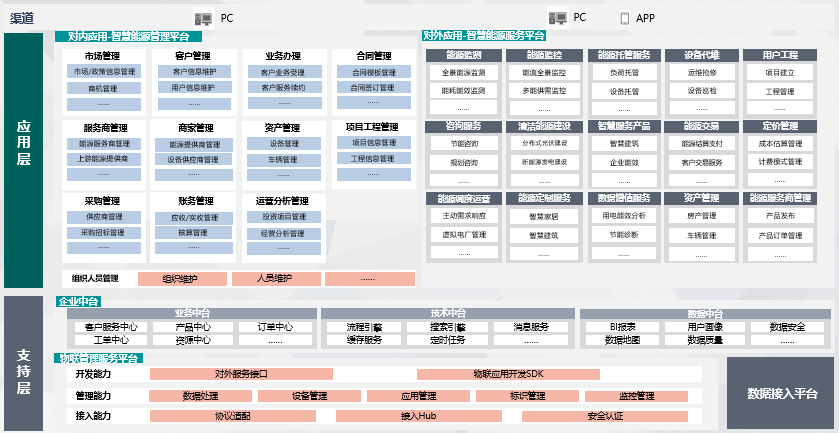Screen dimensions: 839x433
Task: Click BI报表 in 数据中台
Action: click(x=623, y=327)
